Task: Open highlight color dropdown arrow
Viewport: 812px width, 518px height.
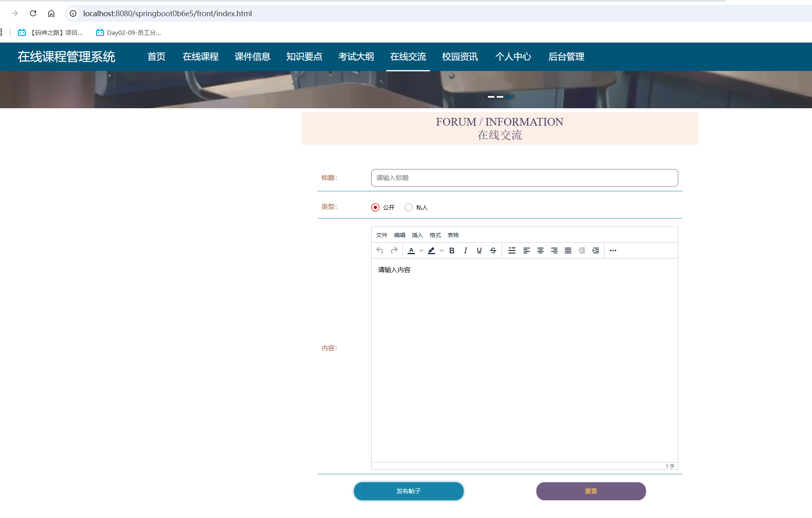Action: 442,250
